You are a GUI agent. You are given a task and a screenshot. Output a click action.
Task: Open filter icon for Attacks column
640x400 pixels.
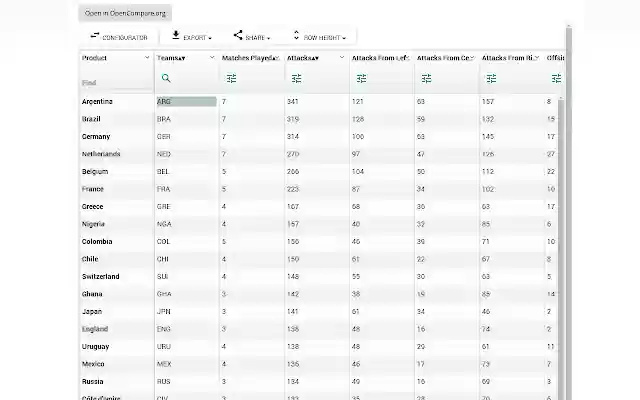click(297, 78)
